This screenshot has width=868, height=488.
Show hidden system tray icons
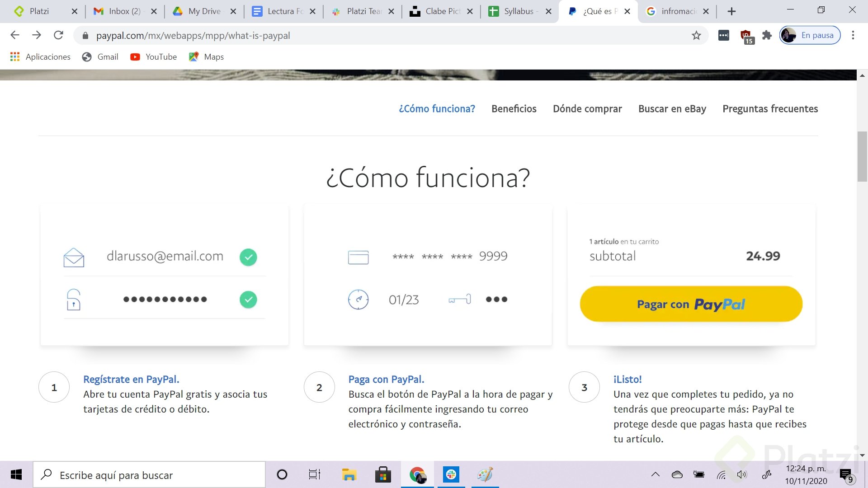(x=655, y=474)
